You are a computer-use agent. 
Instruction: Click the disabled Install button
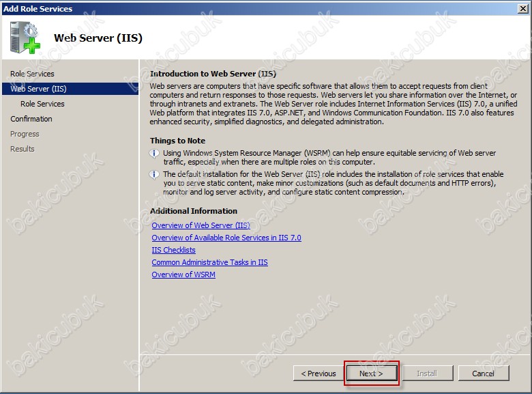pyautogui.click(x=427, y=374)
